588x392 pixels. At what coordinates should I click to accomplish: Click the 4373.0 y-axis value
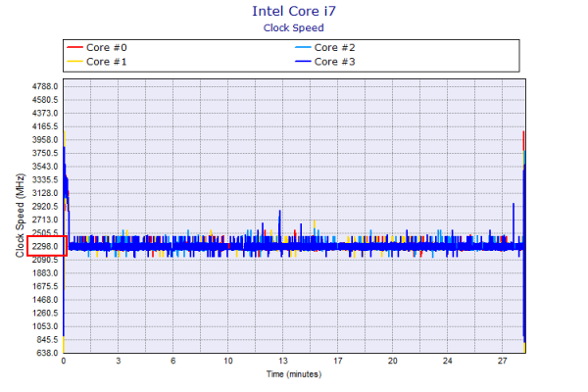click(45, 114)
